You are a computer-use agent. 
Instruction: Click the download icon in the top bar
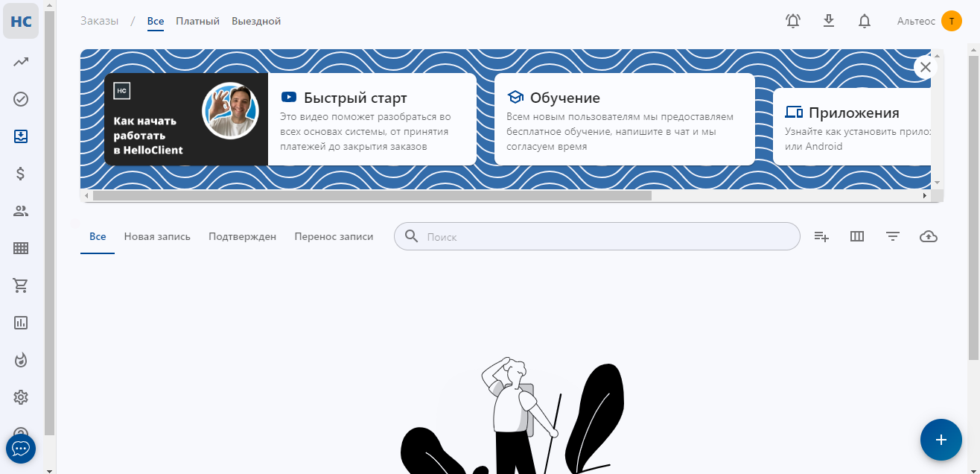pos(828,21)
